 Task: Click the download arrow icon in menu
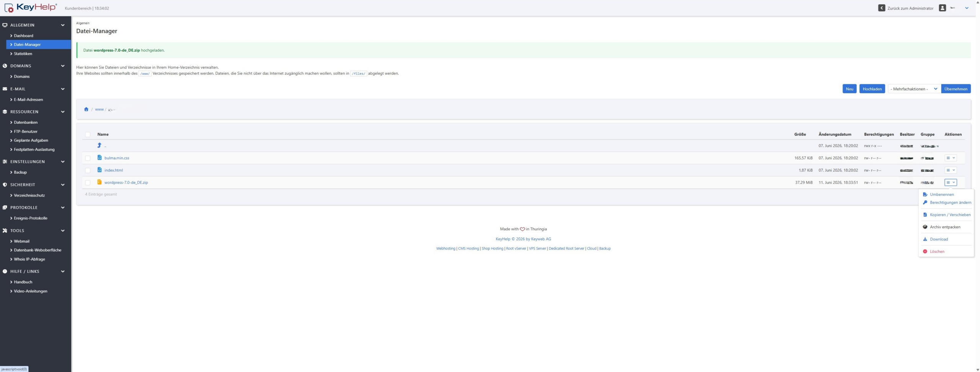click(925, 239)
